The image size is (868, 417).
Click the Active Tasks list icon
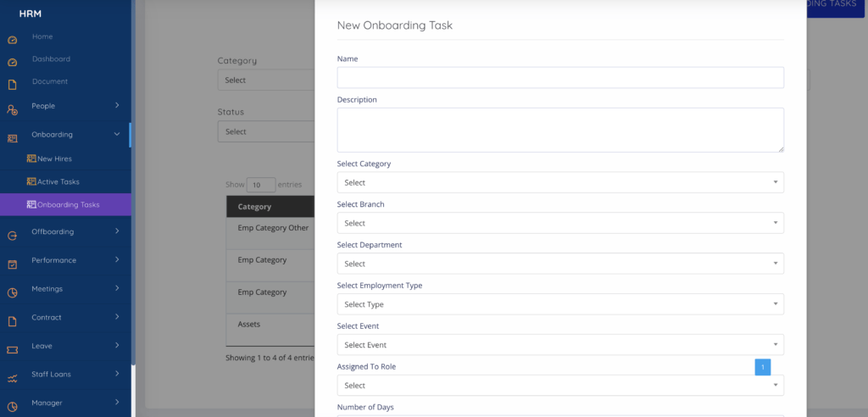pos(31,181)
